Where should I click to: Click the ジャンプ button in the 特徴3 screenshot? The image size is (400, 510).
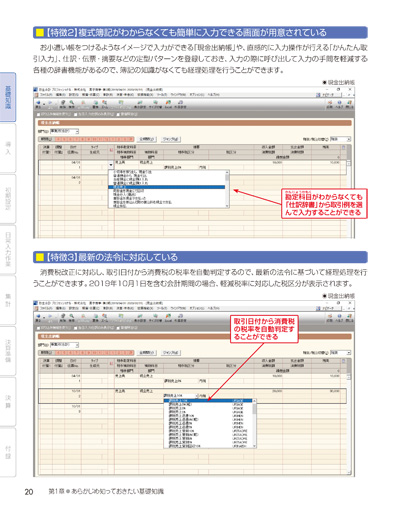click(171, 353)
